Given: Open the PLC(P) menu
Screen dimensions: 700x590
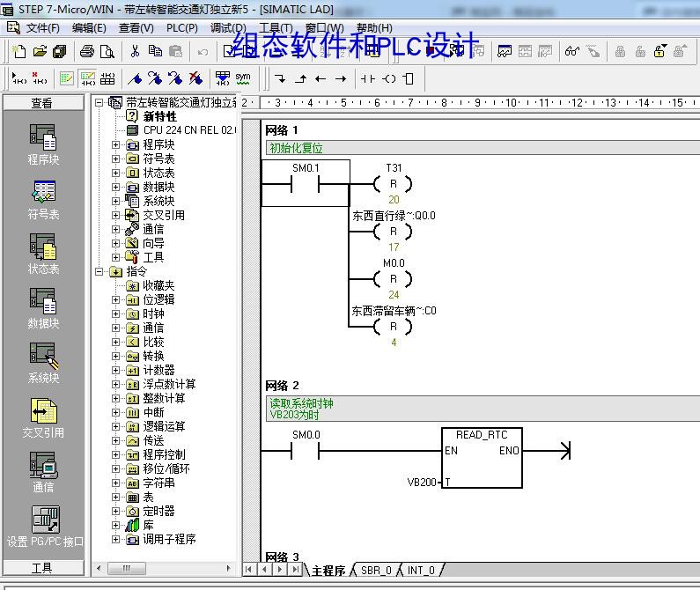Looking at the screenshot, I should coord(181,28).
